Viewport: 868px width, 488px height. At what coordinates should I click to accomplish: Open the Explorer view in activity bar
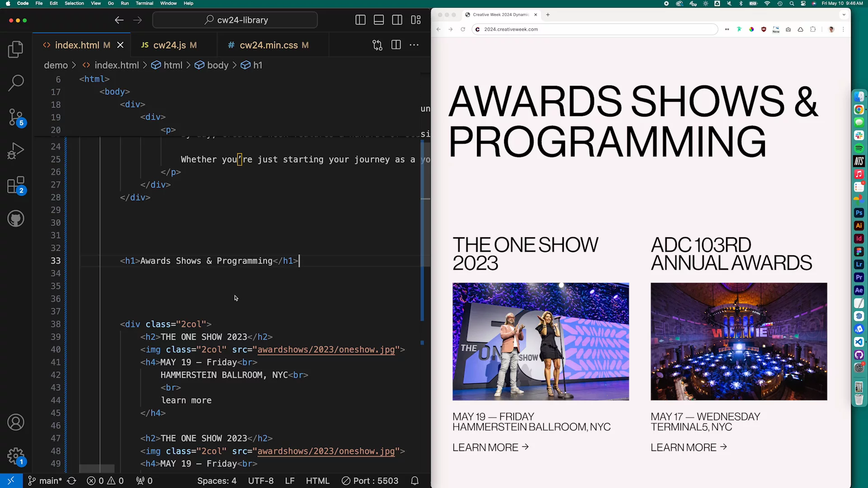point(16,49)
